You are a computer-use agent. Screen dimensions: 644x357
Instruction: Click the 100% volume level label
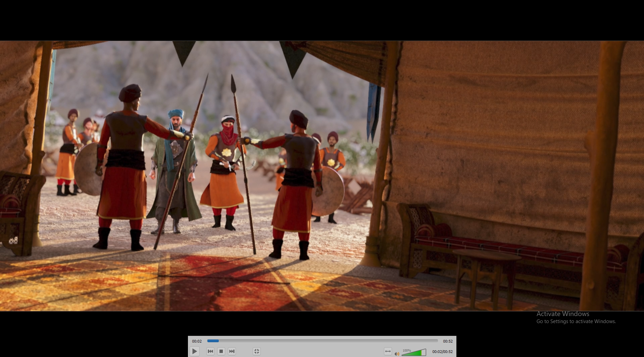click(406, 350)
